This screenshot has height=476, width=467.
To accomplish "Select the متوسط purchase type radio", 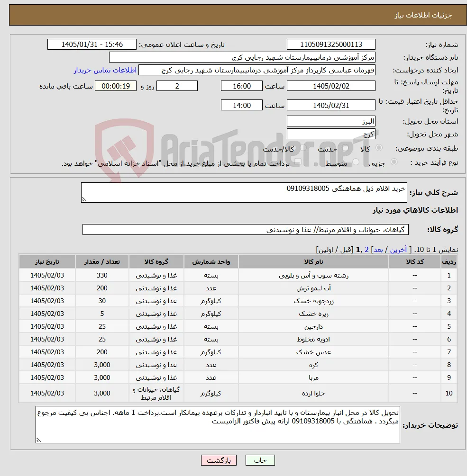I will click(x=356, y=162).
